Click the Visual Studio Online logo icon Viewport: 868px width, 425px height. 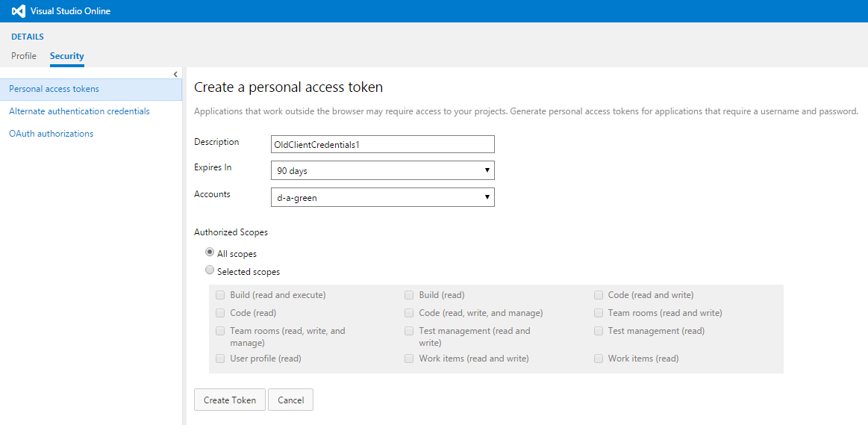[x=18, y=11]
